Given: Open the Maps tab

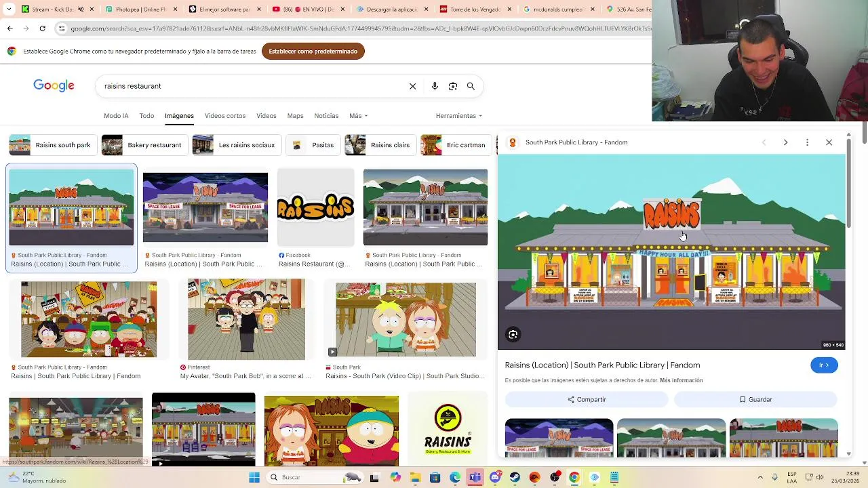Looking at the screenshot, I should tap(295, 116).
